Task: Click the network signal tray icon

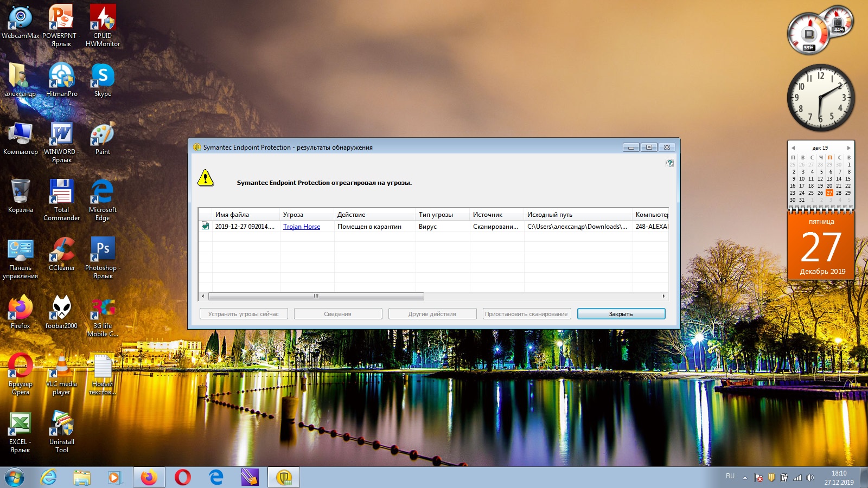Action: 797,478
